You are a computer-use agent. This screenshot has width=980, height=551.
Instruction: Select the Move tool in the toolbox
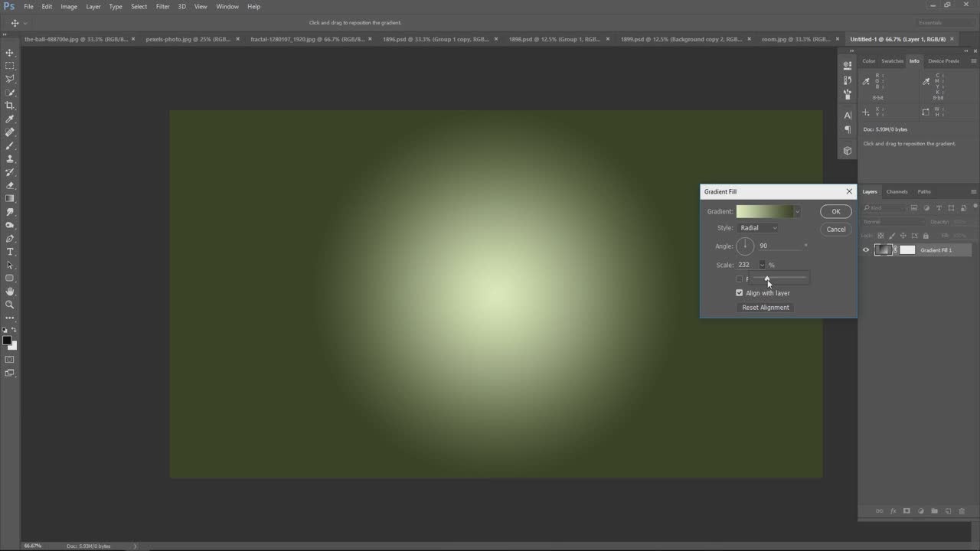(10, 53)
